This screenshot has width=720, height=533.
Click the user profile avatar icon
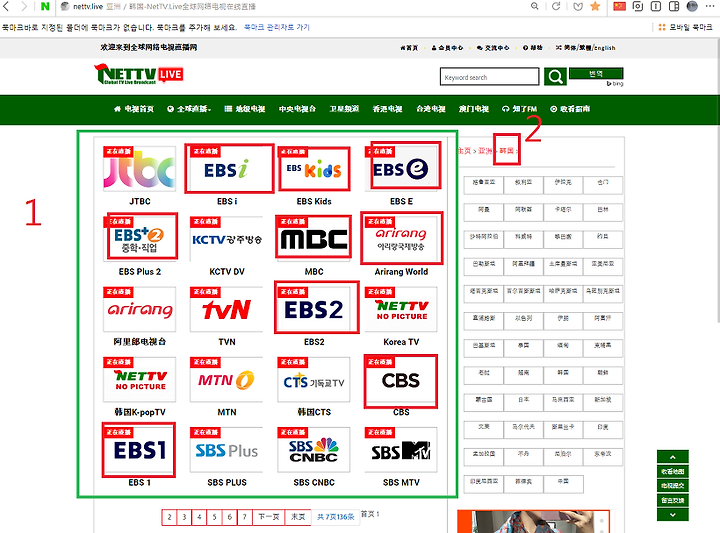pyautogui.click(x=692, y=6)
